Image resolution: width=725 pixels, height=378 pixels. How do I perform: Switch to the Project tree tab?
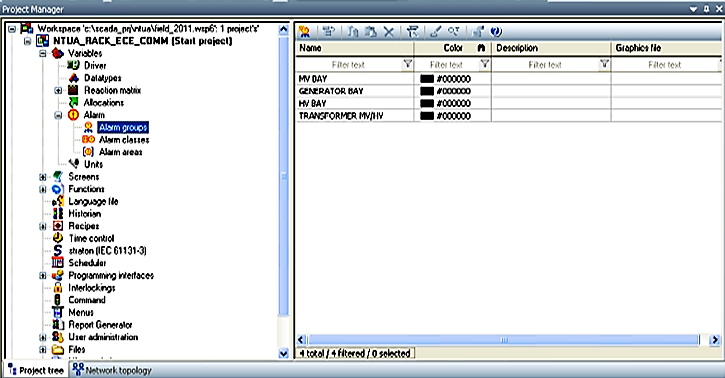pyautogui.click(x=36, y=370)
